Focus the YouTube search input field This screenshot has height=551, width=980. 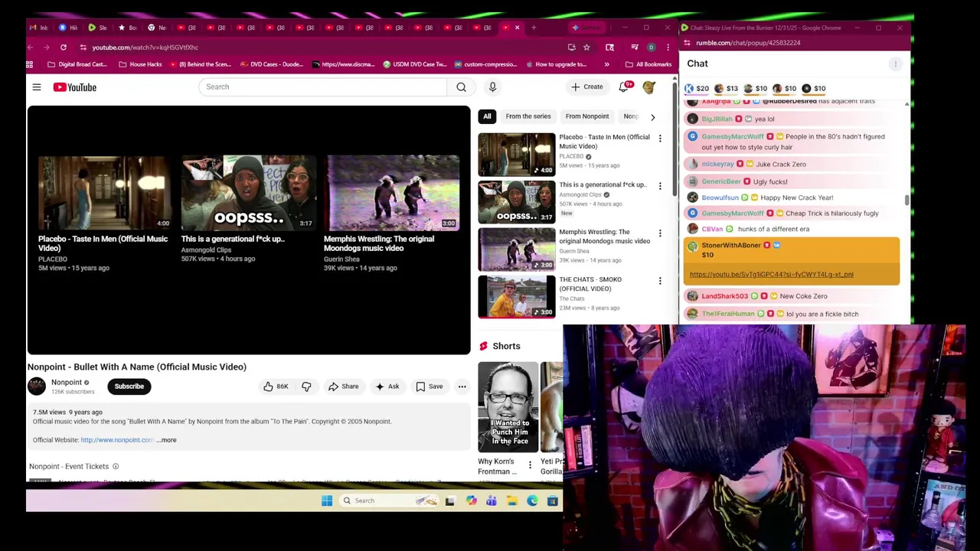click(322, 87)
